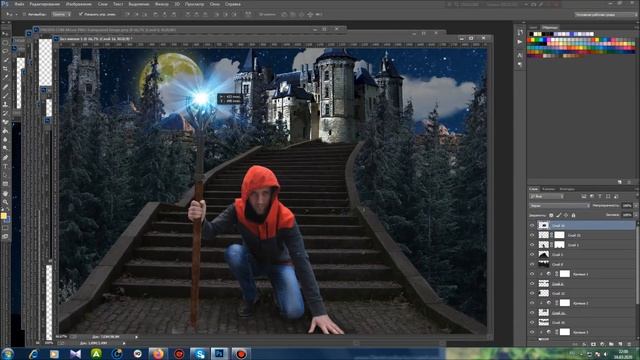640x360 pixels.
Task: Select the History Brush tool
Action: (5, 113)
